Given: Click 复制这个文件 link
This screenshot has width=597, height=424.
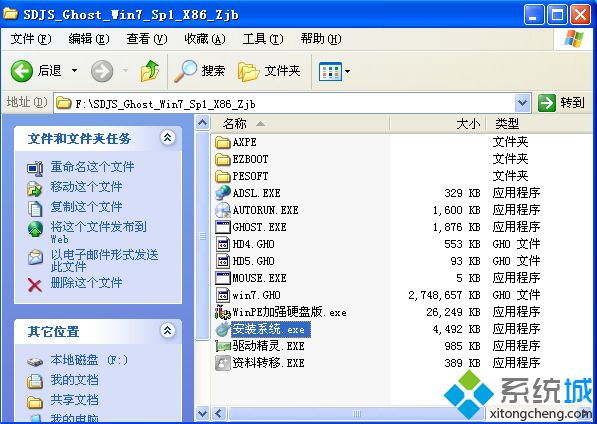Looking at the screenshot, I should coord(86,207).
